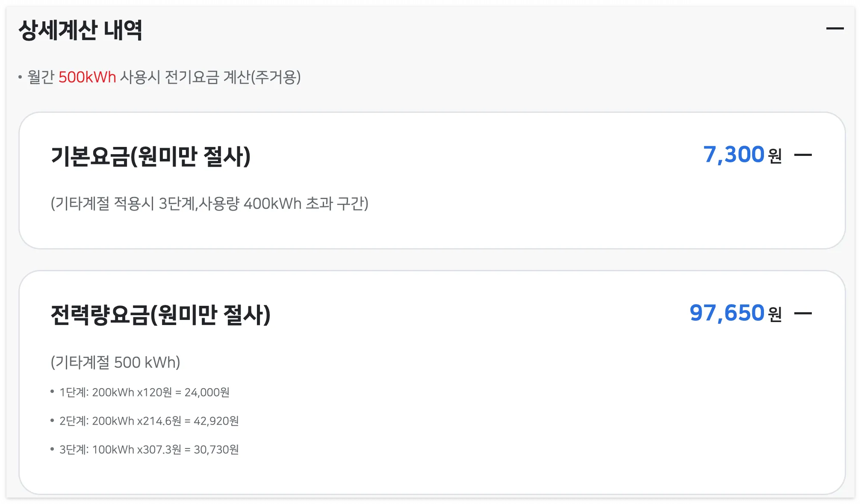Image resolution: width=861 pixels, height=504 pixels.
Task: Select the red 500kWh value
Action: pyautogui.click(x=87, y=77)
